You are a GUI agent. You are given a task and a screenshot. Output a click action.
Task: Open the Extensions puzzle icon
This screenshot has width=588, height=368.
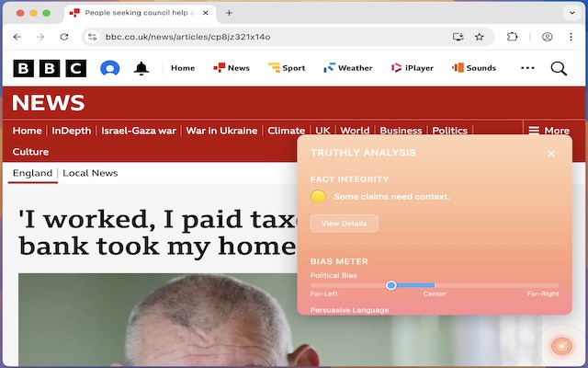512,37
